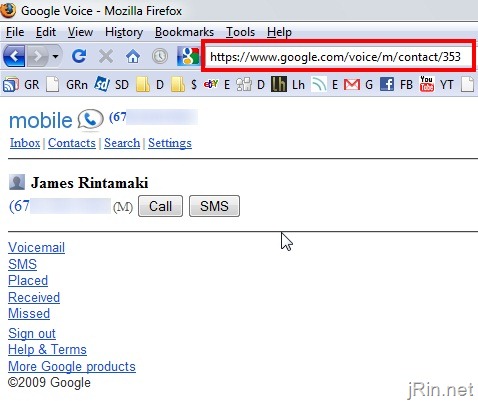Click the James Rintamaki contact name
The image size is (478, 401).
(89, 183)
